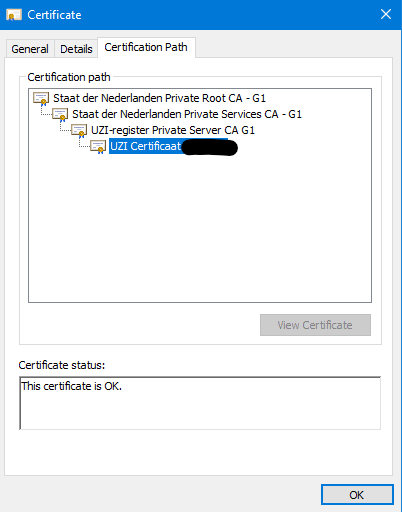Click the Certification path group label

pyautogui.click(x=69, y=77)
